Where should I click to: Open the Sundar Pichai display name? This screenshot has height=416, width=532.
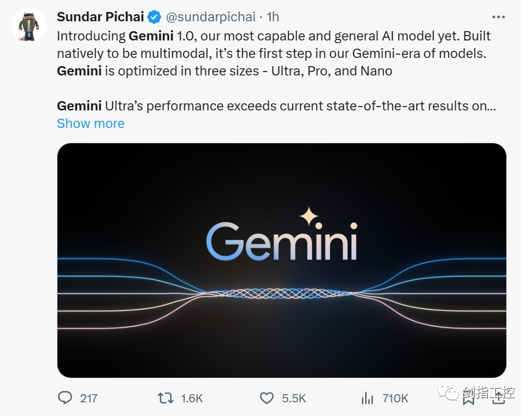100,17
